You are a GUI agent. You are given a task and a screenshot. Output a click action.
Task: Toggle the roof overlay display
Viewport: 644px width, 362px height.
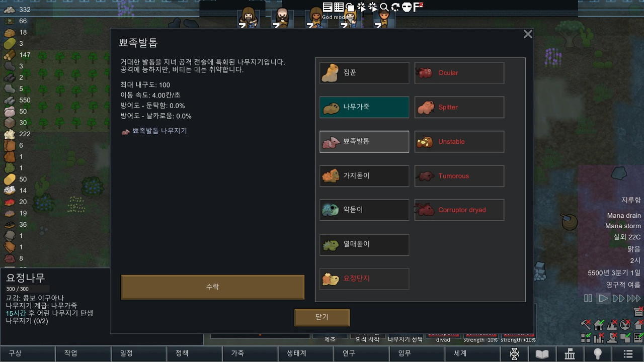[x=638, y=325]
